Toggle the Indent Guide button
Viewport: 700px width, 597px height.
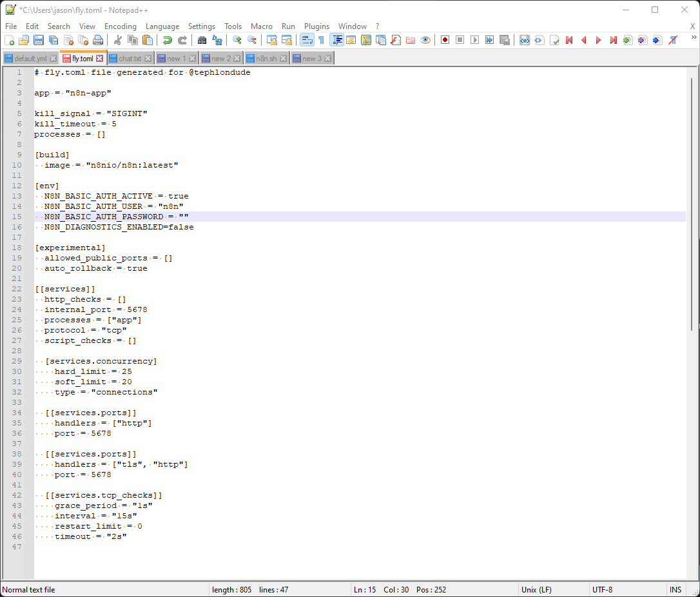click(x=336, y=40)
